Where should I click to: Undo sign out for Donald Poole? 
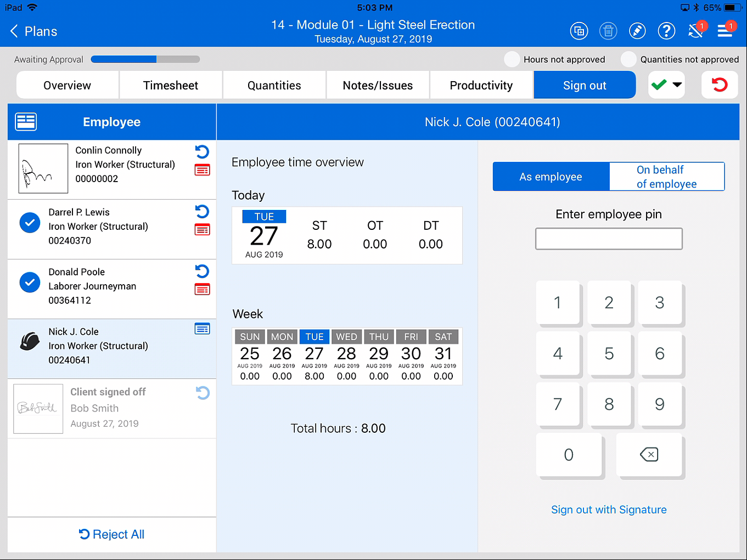[202, 271]
